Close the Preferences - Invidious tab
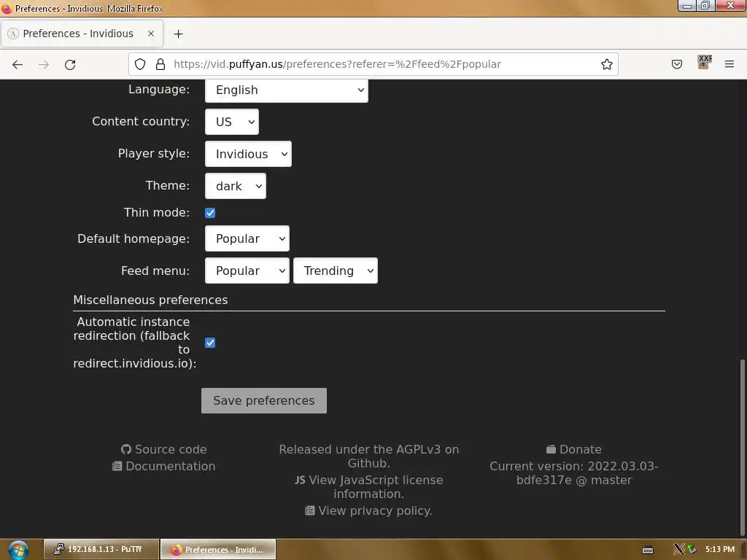747x560 pixels. point(151,34)
